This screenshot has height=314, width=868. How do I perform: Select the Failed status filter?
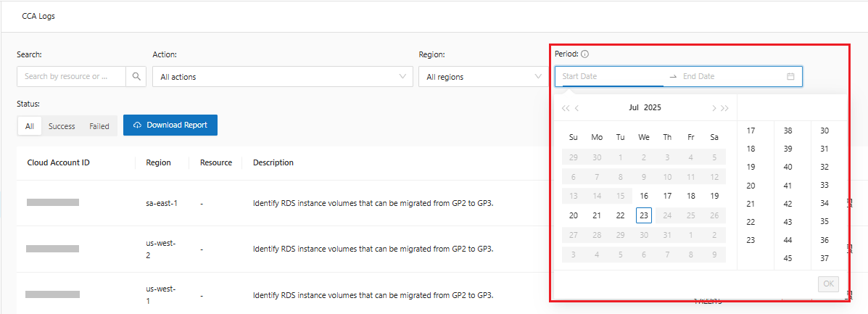(x=99, y=126)
